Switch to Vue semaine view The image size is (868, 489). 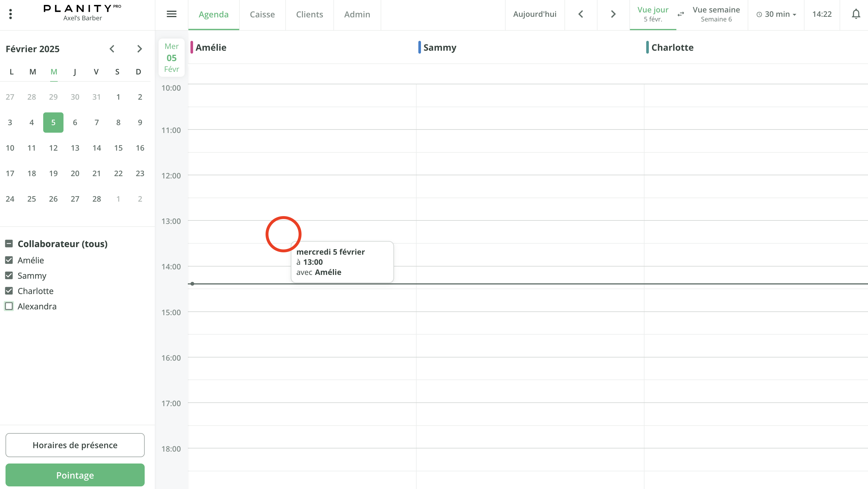click(716, 14)
